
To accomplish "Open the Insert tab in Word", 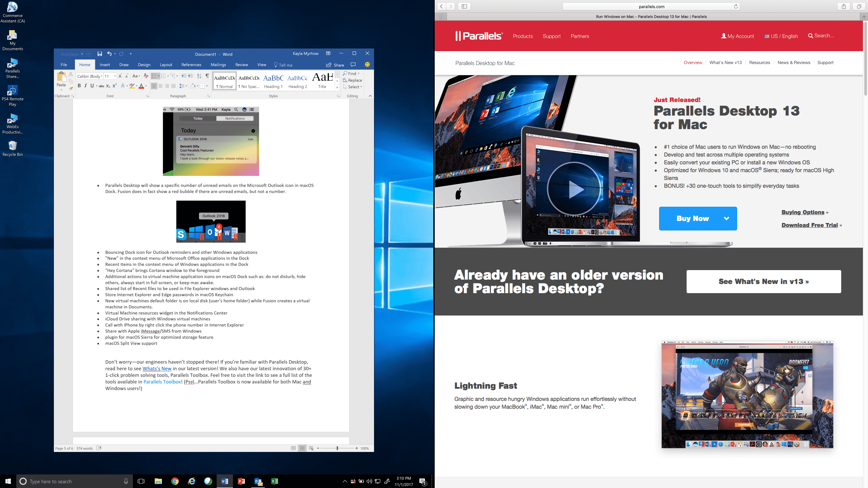I will [105, 65].
